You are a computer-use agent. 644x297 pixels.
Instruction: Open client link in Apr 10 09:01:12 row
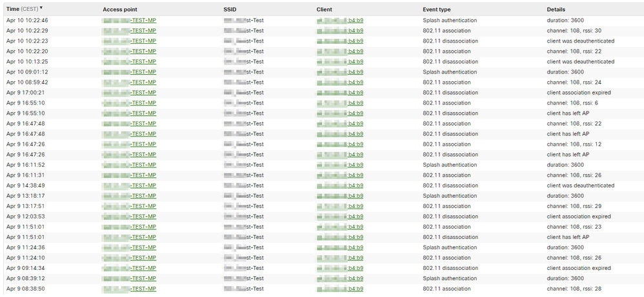click(340, 72)
